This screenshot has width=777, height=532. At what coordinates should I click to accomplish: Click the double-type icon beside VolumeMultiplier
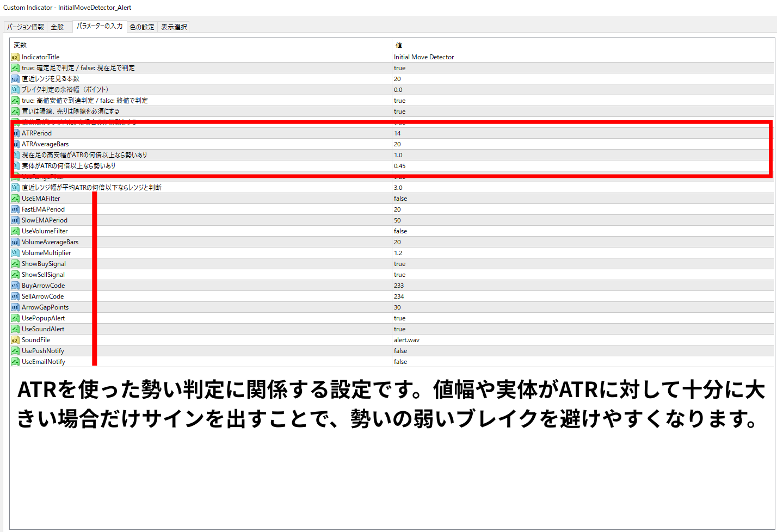click(15, 253)
